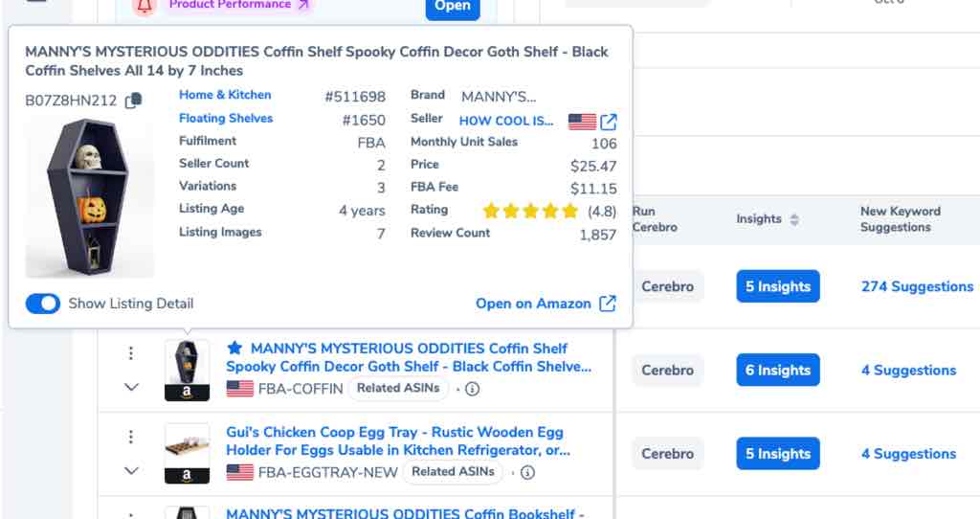Screen dimensions: 980x519
Task: Click the Egg Tray row thumbnail
Action: click(187, 453)
